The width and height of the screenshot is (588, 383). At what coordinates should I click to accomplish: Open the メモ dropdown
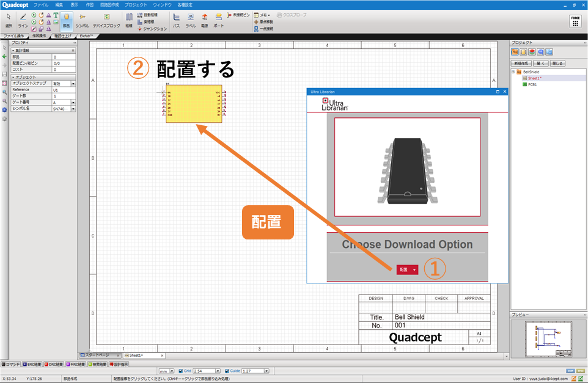(262, 15)
